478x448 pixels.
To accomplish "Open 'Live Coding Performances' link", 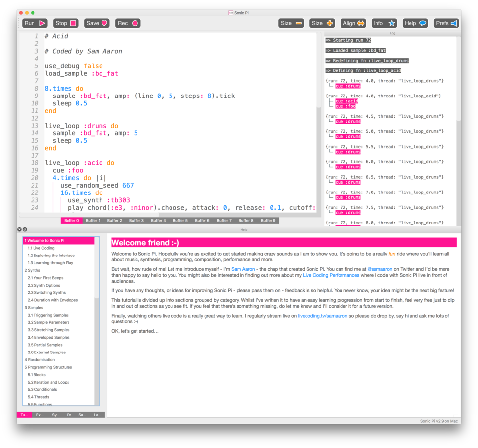I will click(x=331, y=275).
